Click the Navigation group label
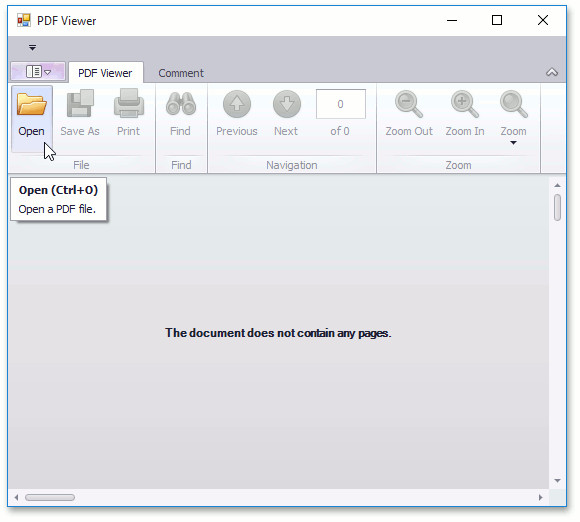This screenshot has height=522, width=580. [292, 165]
